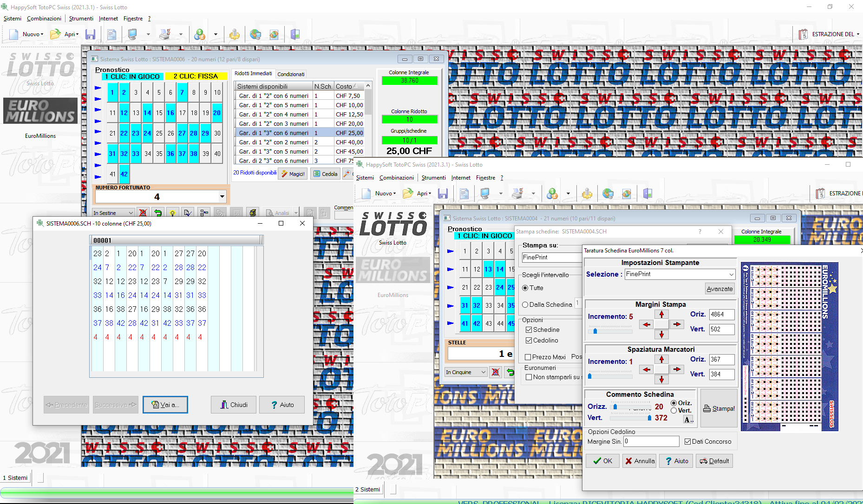Click the save floppy disk icon in top toolbar
863x504 pixels.
91,34
